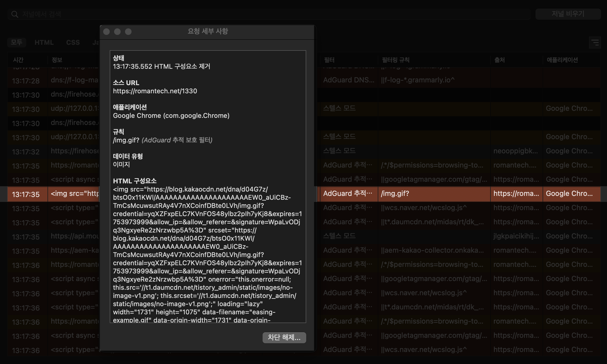Click the Clear Journal button (저널 비우기)

coord(568,14)
